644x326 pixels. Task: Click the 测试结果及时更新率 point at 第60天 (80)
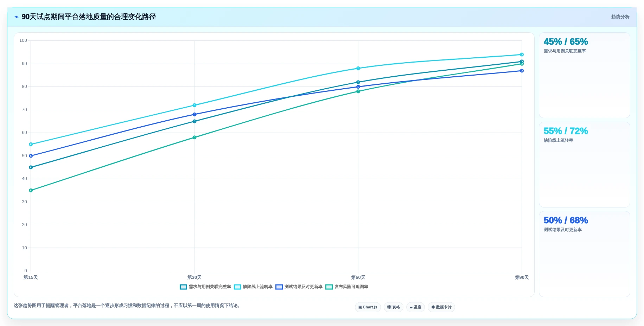coord(358,87)
